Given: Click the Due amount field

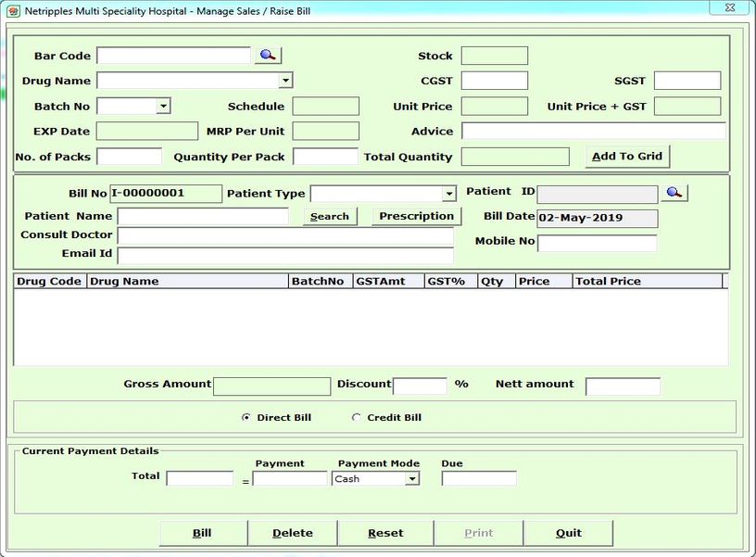Looking at the screenshot, I should coord(479,478).
